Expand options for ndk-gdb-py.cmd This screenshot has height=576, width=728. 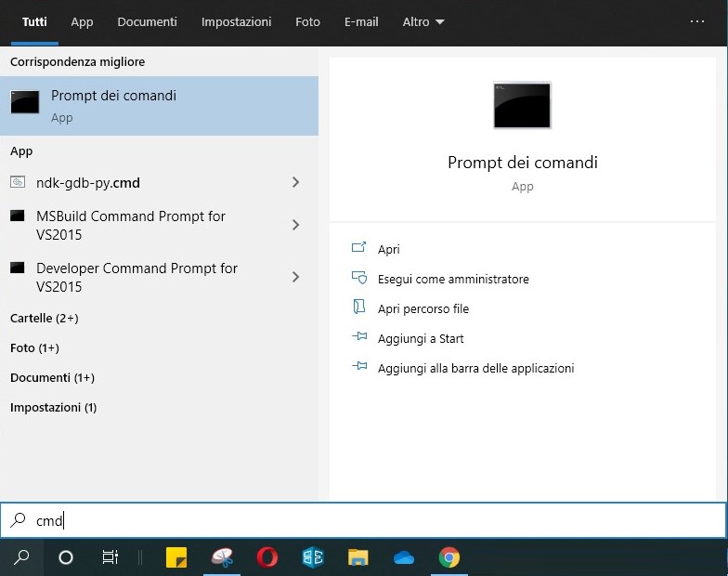pyautogui.click(x=295, y=183)
